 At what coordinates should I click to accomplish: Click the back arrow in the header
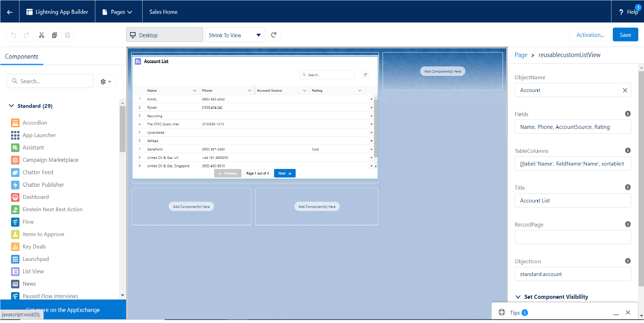pyautogui.click(x=10, y=12)
